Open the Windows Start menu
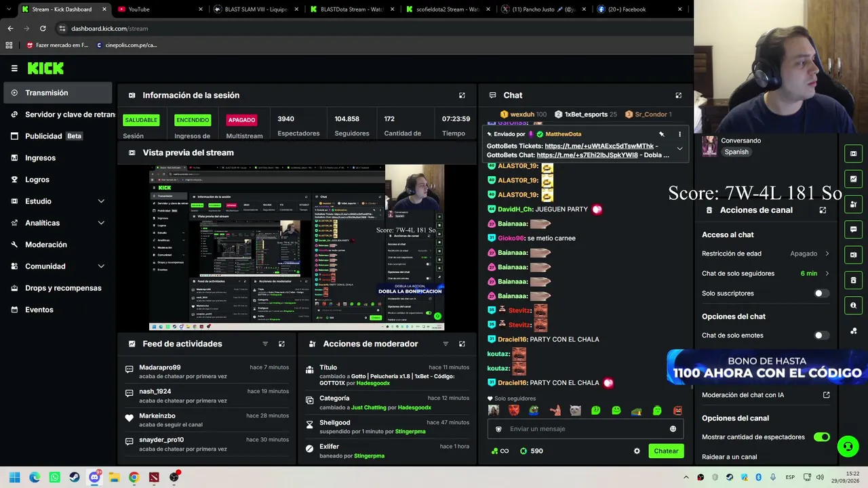Screen dimensions: 868x488 (15, 478)
